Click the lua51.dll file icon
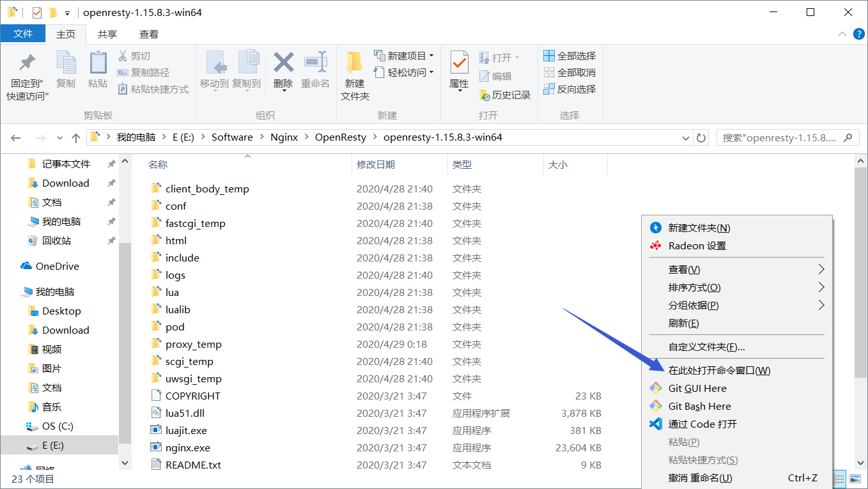The image size is (868, 489). pos(155,413)
